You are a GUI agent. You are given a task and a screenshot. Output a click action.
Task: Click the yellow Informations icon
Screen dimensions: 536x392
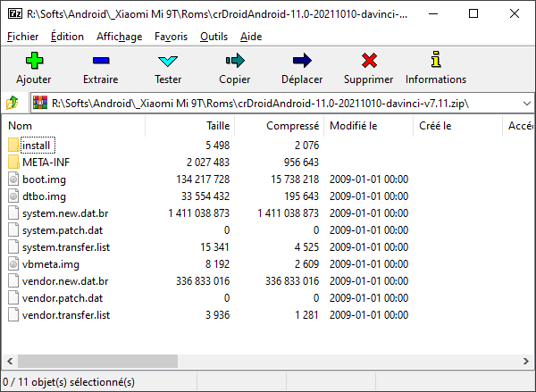[x=436, y=60]
